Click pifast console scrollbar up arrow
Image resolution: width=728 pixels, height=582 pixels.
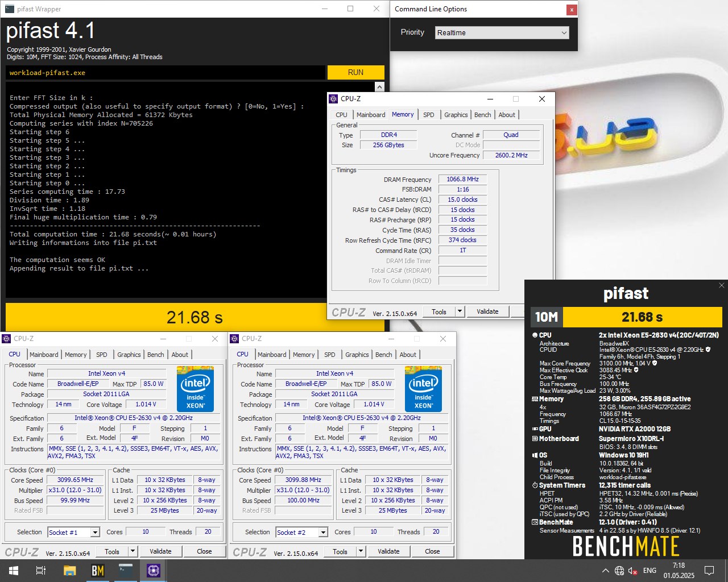tap(380, 87)
